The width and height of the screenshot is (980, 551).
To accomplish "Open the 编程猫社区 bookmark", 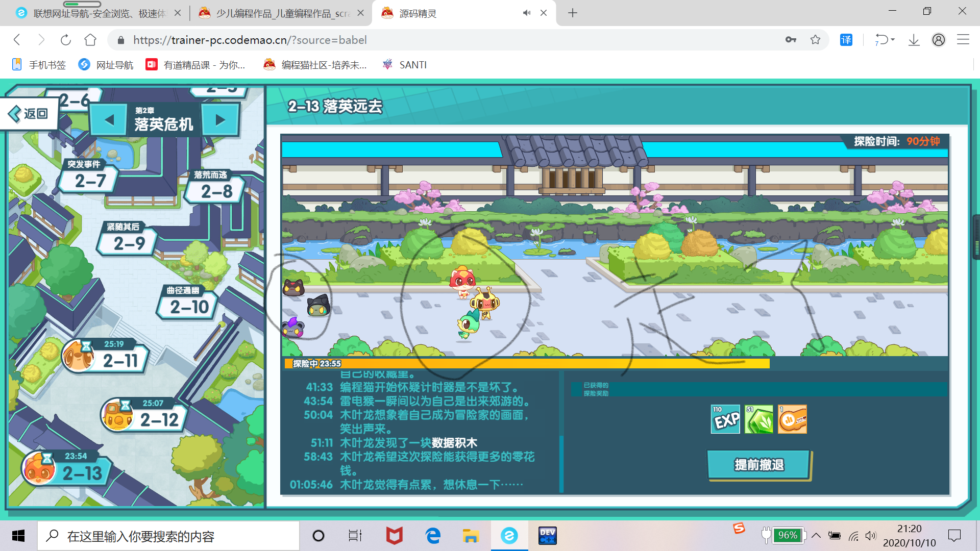I will pyautogui.click(x=315, y=65).
